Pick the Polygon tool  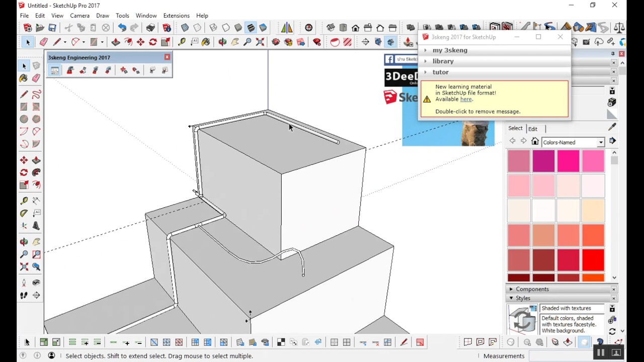(36, 119)
